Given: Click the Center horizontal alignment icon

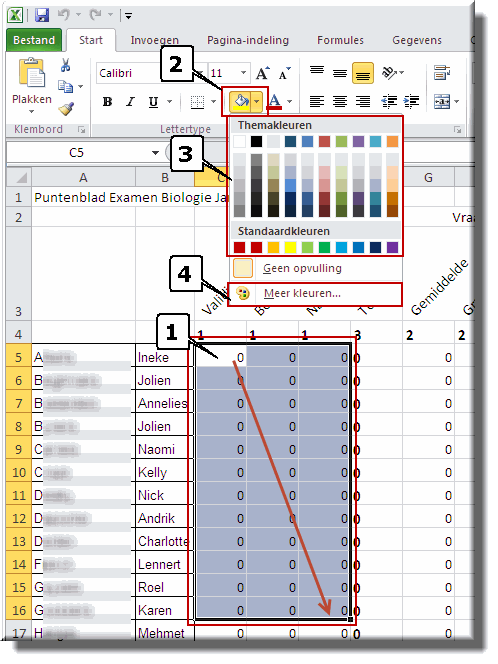Looking at the screenshot, I should [x=340, y=101].
